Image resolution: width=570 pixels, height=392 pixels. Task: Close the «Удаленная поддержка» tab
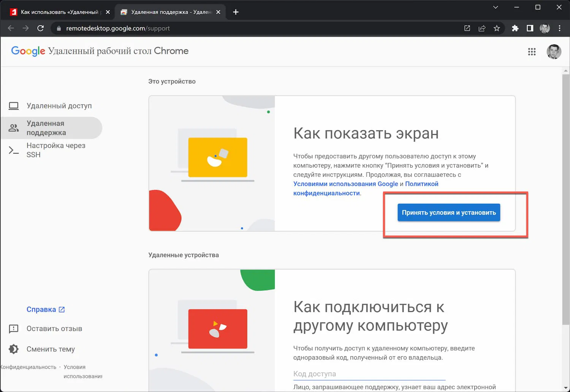tap(218, 12)
